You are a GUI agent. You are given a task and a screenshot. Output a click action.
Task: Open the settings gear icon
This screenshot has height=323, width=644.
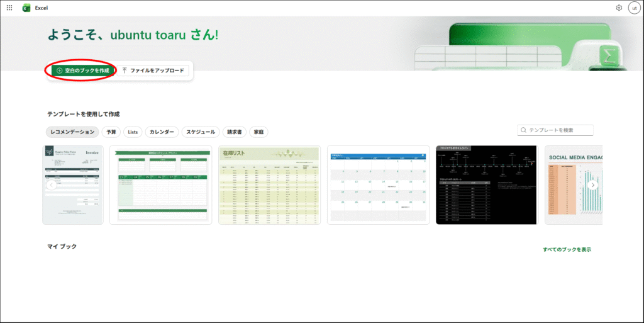(x=619, y=8)
